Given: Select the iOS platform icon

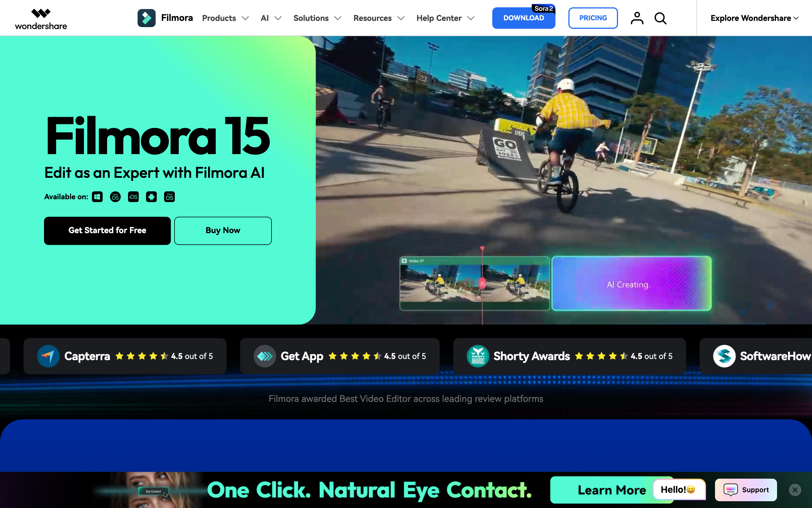Looking at the screenshot, I should (x=133, y=197).
